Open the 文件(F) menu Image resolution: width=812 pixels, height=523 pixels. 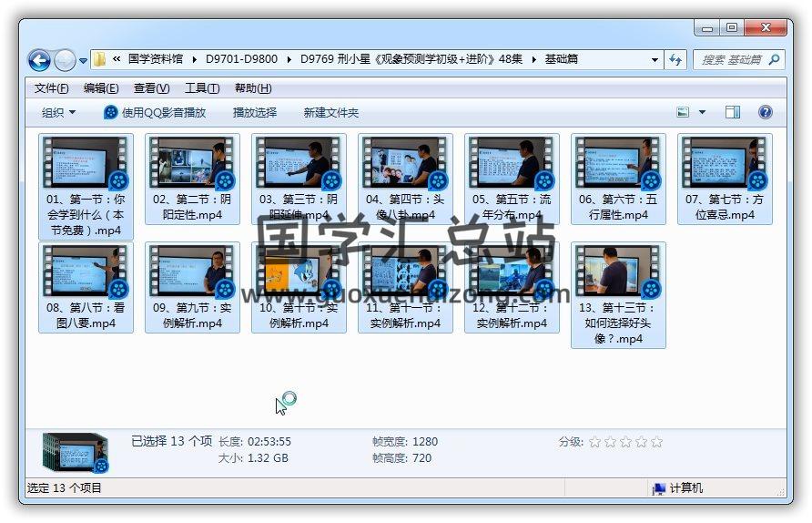point(51,88)
